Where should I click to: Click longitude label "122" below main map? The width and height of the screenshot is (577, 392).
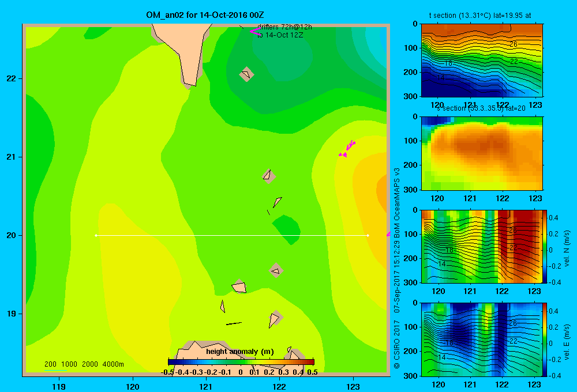280,386
